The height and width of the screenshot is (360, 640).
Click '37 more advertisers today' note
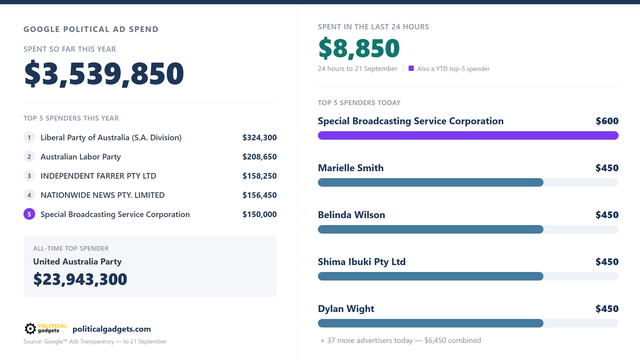pos(401,340)
